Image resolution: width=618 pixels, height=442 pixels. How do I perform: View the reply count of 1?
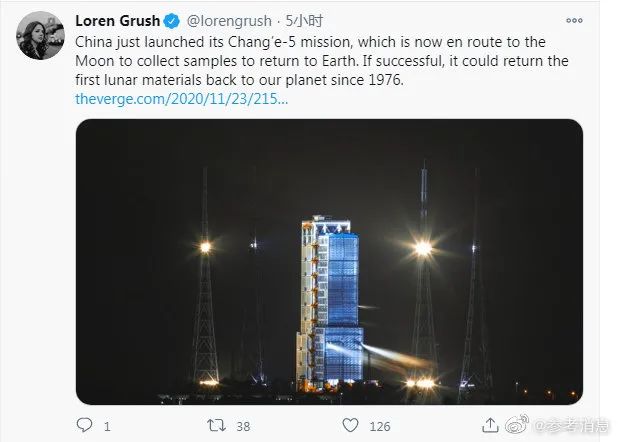tap(107, 426)
